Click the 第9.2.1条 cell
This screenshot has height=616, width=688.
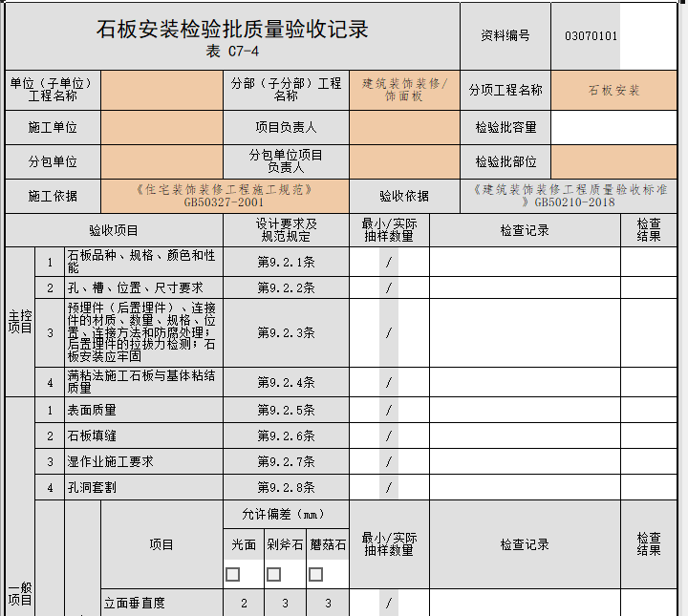click(286, 261)
